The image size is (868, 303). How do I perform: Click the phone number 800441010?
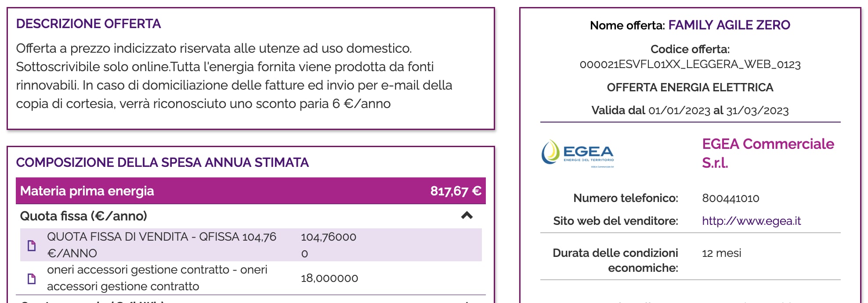point(731,198)
